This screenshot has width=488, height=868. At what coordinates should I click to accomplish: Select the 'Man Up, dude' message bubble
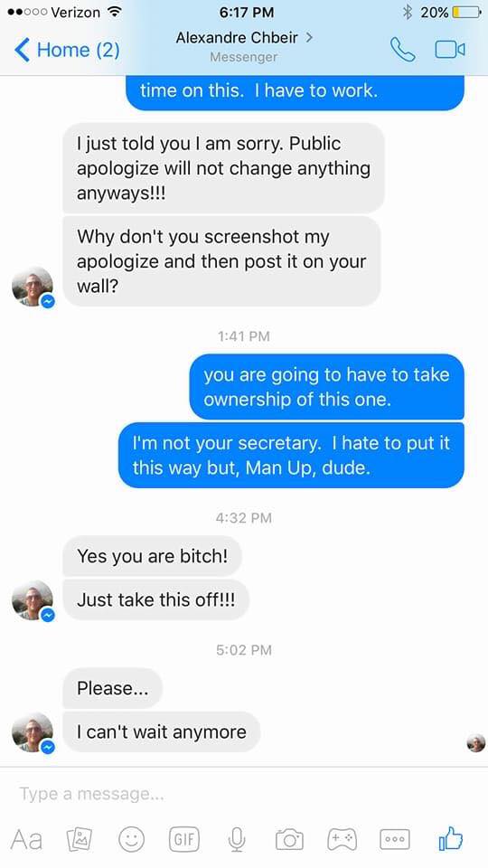[292, 455]
